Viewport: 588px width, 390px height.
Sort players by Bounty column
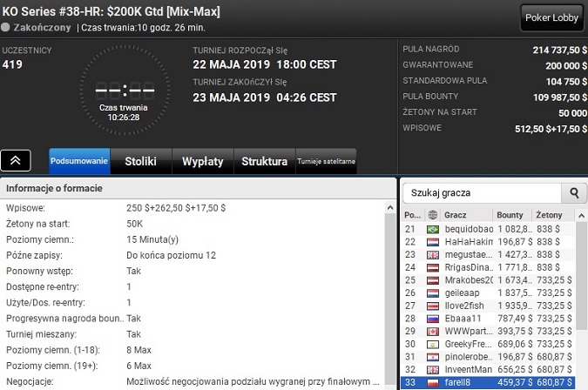[512, 215]
